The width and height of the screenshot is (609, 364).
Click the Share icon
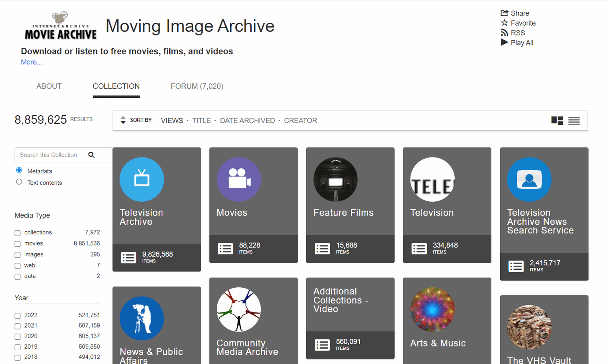(504, 13)
